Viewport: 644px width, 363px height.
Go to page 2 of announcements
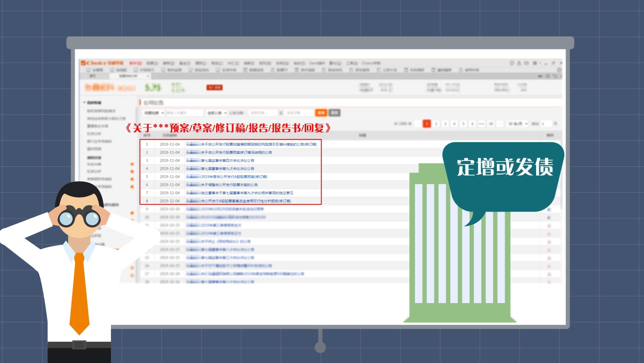[436, 124]
